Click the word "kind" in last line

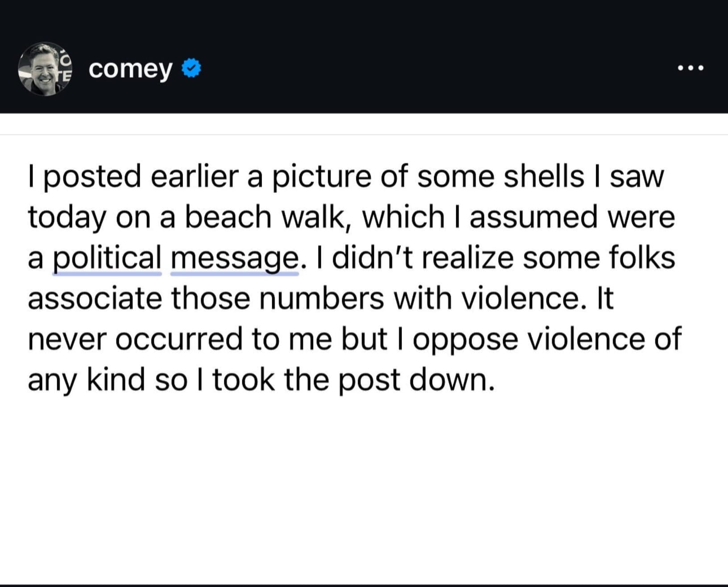(x=116, y=380)
